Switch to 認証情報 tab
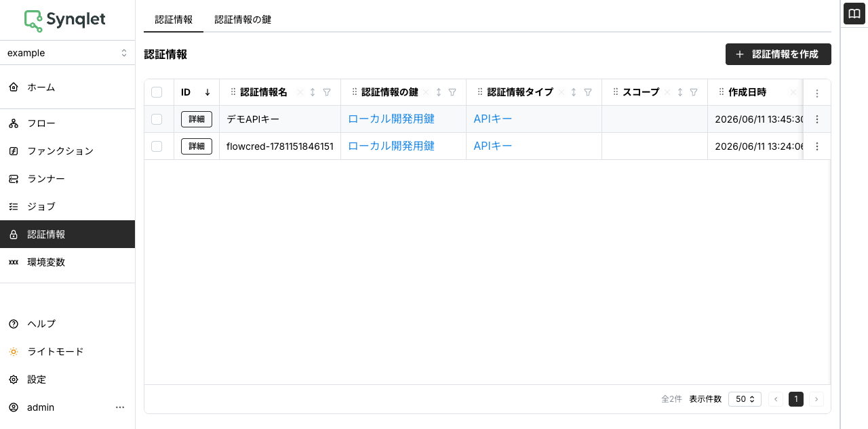The width and height of the screenshot is (868, 429). pyautogui.click(x=174, y=20)
